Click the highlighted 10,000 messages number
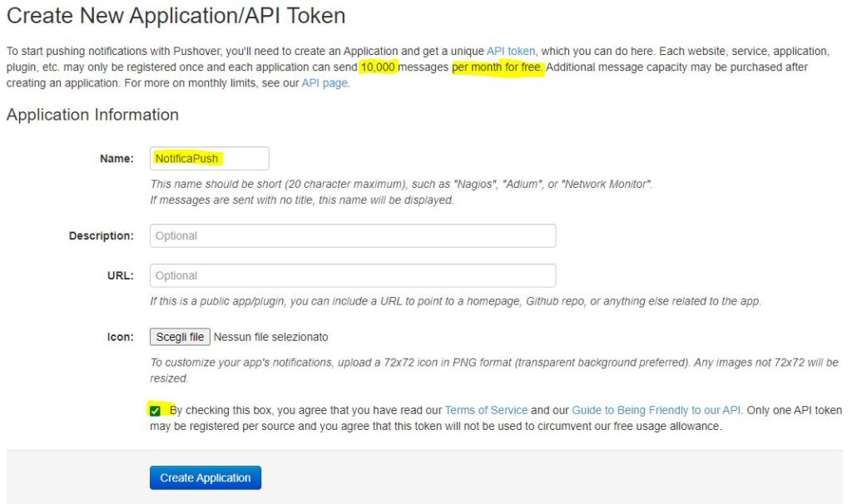Image resolution: width=852 pixels, height=504 pixels. click(378, 67)
